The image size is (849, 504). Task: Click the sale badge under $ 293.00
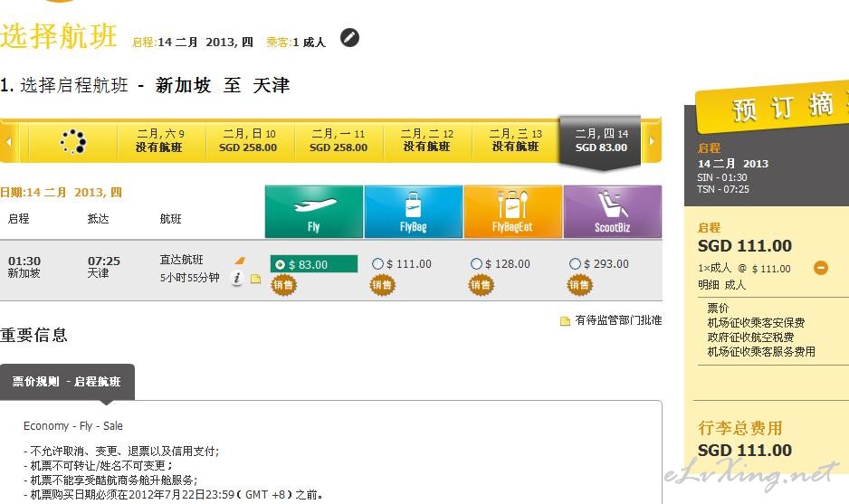(x=579, y=285)
